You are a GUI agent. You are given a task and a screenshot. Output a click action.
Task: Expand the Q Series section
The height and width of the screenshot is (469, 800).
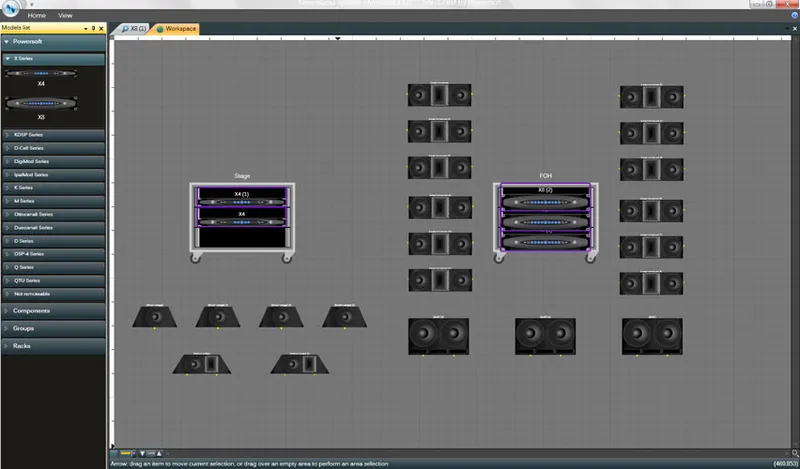53,267
